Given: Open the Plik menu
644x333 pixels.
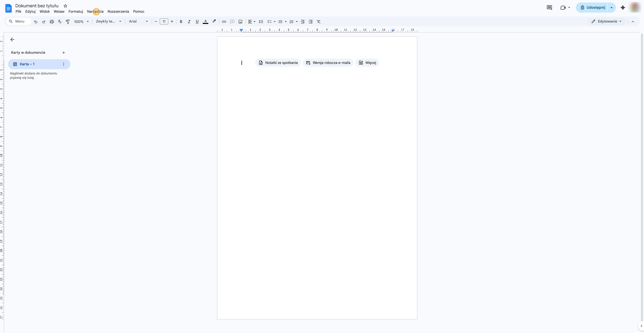Looking at the screenshot, I should point(18,11).
